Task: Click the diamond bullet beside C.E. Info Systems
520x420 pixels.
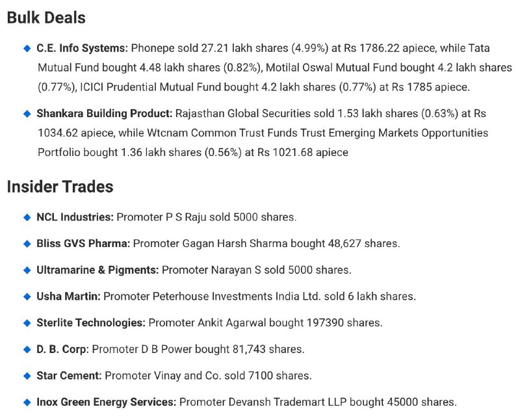Action: click(x=27, y=48)
